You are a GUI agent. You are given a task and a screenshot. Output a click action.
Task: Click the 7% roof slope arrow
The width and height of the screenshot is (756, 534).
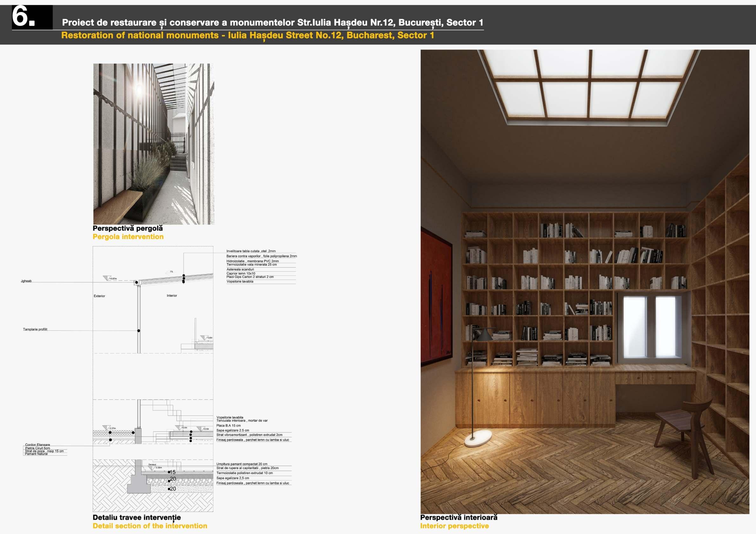coord(171,272)
